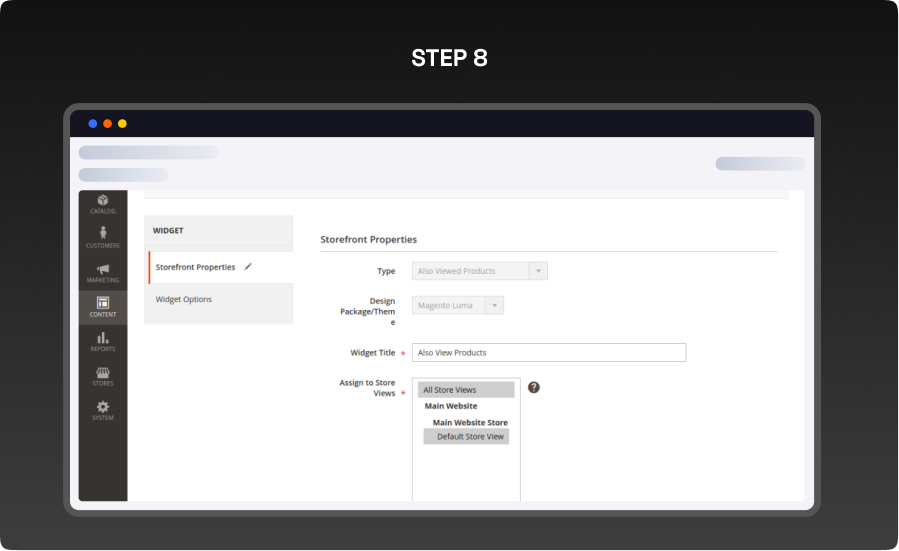Switch to the Widget Options tab
The width and height of the screenshot is (899, 551).
tap(184, 300)
